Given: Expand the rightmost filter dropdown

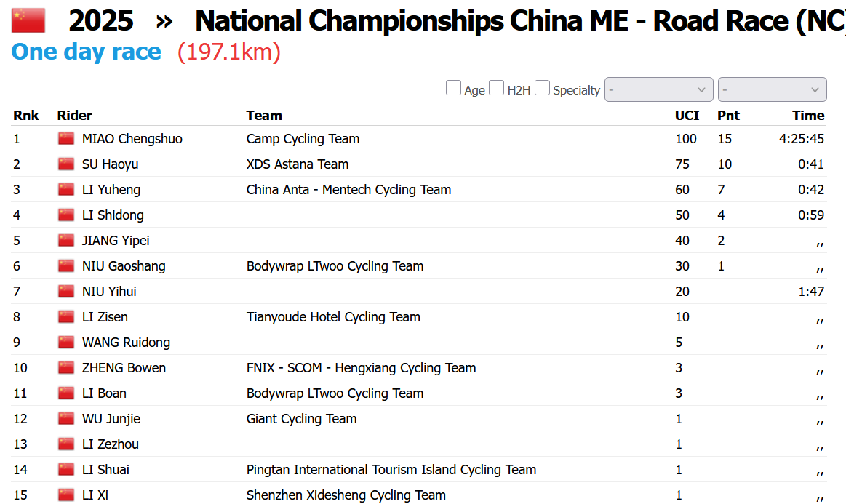Looking at the screenshot, I should (772, 89).
